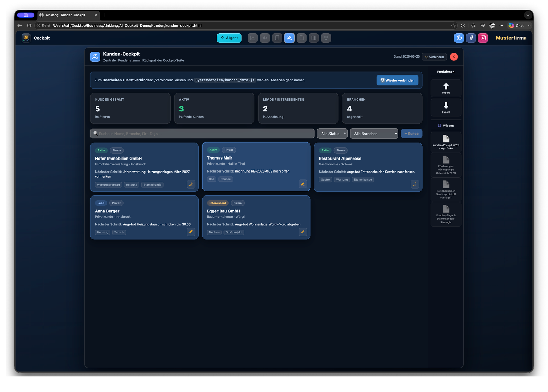The image size is (548, 392).
Task: Open the website globe icon near Musterfirma
Action: coord(459,38)
